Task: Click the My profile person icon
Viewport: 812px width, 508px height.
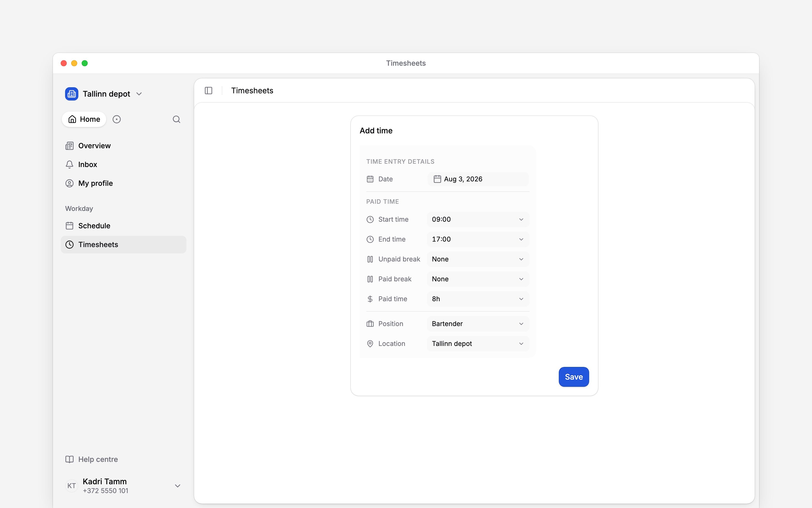Action: tap(70, 183)
